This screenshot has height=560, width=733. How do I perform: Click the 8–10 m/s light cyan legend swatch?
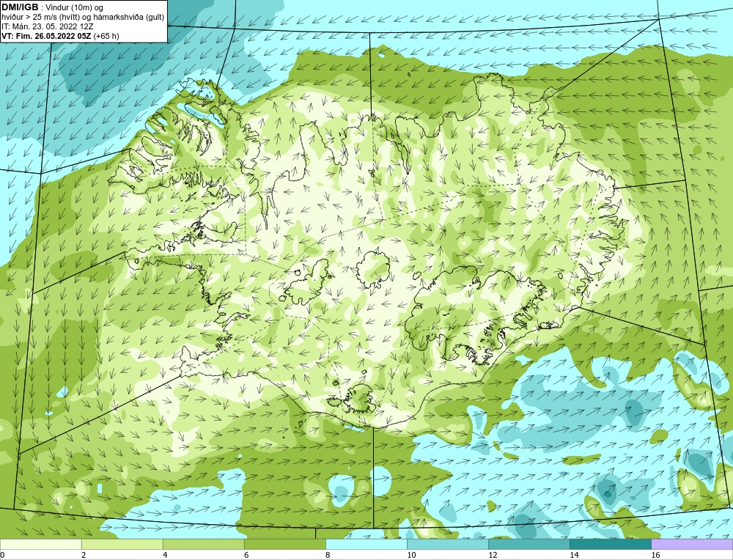click(x=366, y=544)
